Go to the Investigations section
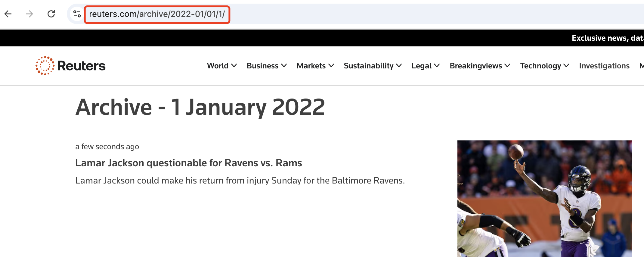This screenshot has width=644, height=270. (604, 66)
